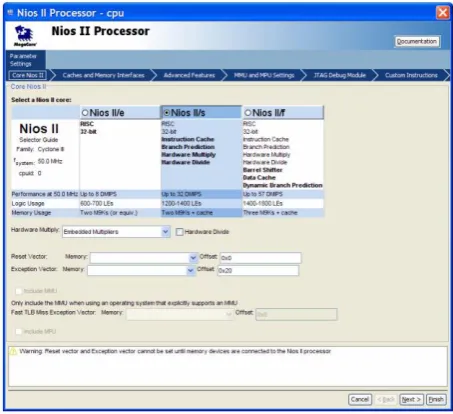The width and height of the screenshot is (453, 414).
Task: Open the Advanced Features tab
Action: (x=189, y=75)
